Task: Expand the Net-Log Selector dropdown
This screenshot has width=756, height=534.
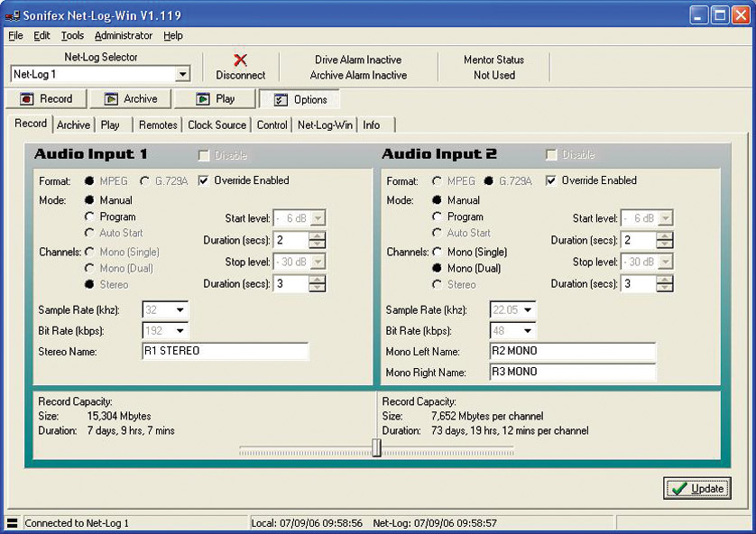Action: [x=182, y=75]
